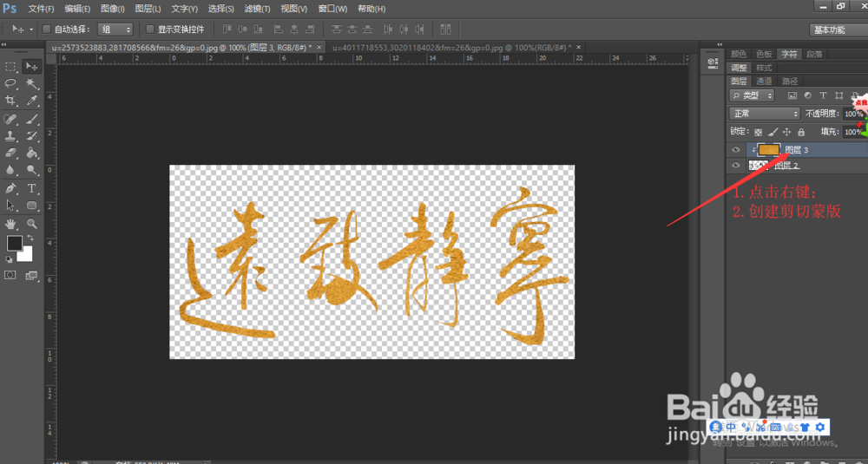Click the background color swatch
The image size is (868, 464).
[x=27, y=256]
